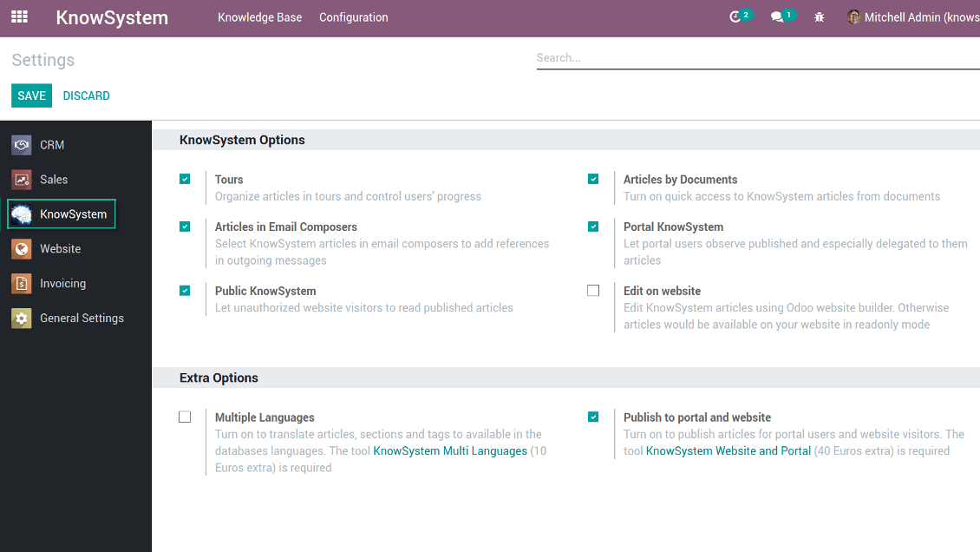The image size is (980, 552).
Task: Click the SAVE button
Action: 31,95
